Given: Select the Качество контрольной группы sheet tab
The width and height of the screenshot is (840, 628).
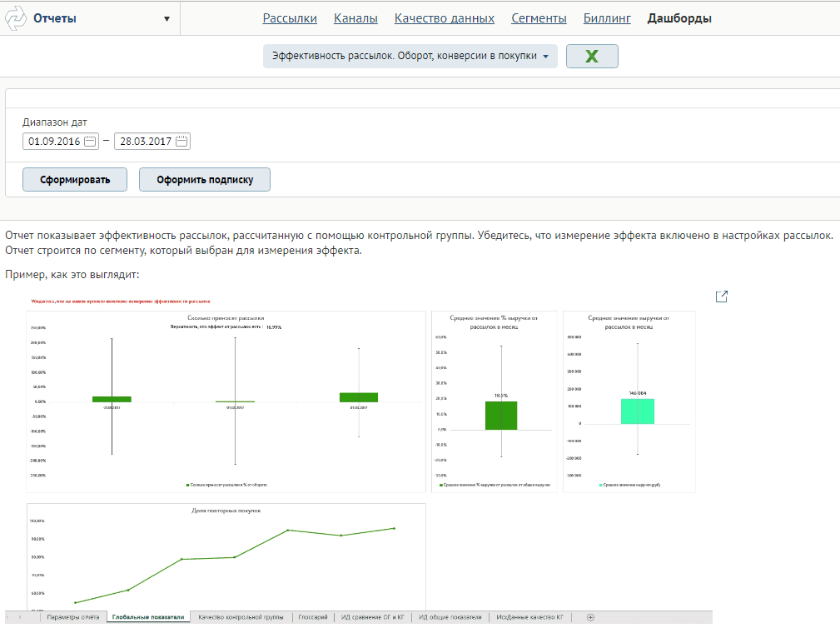Looking at the screenshot, I should [x=241, y=617].
